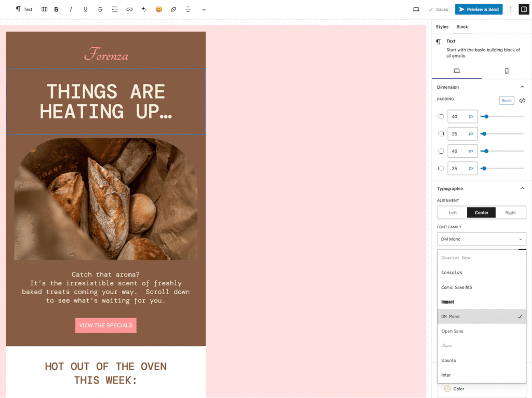532x398 pixels.
Task: Switch to the Styles tab
Action: click(442, 27)
